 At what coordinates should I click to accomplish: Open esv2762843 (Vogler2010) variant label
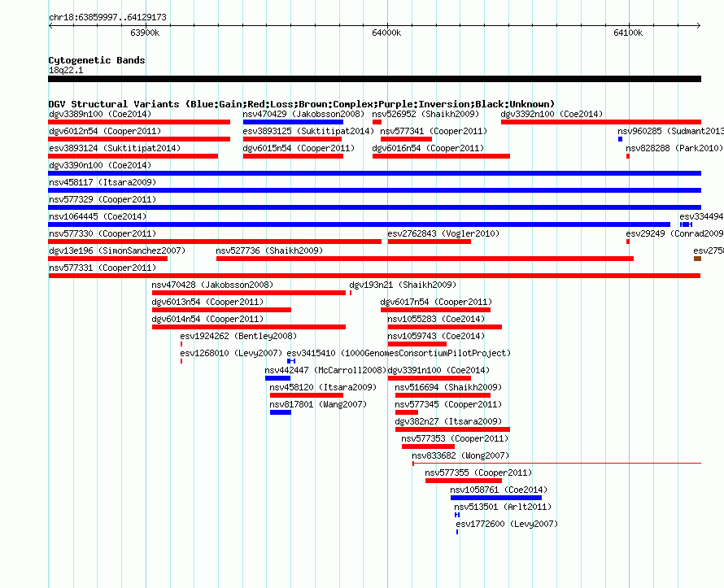tap(443, 233)
